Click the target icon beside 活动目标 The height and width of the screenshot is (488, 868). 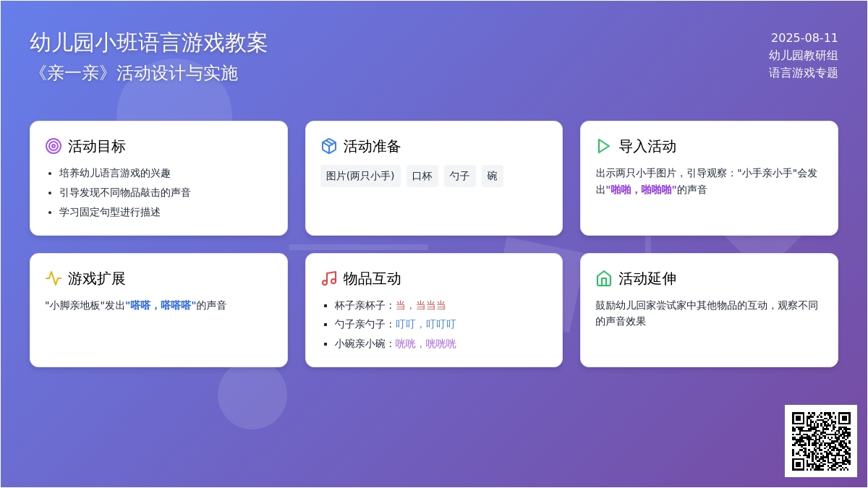(x=54, y=146)
